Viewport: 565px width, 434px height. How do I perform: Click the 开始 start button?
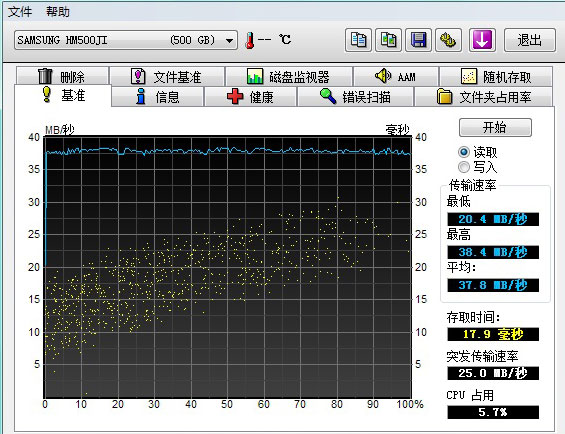coord(495,127)
